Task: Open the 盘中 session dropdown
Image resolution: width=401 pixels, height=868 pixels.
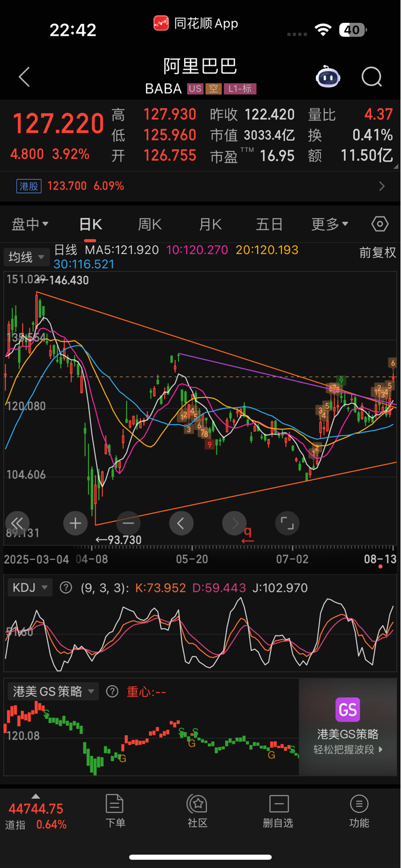Action: coord(30,224)
